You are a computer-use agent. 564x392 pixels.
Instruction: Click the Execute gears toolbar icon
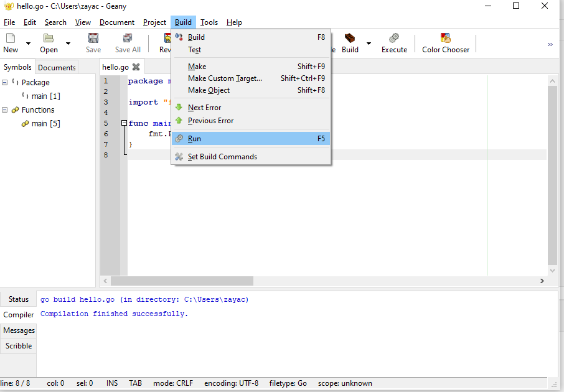pyautogui.click(x=394, y=38)
